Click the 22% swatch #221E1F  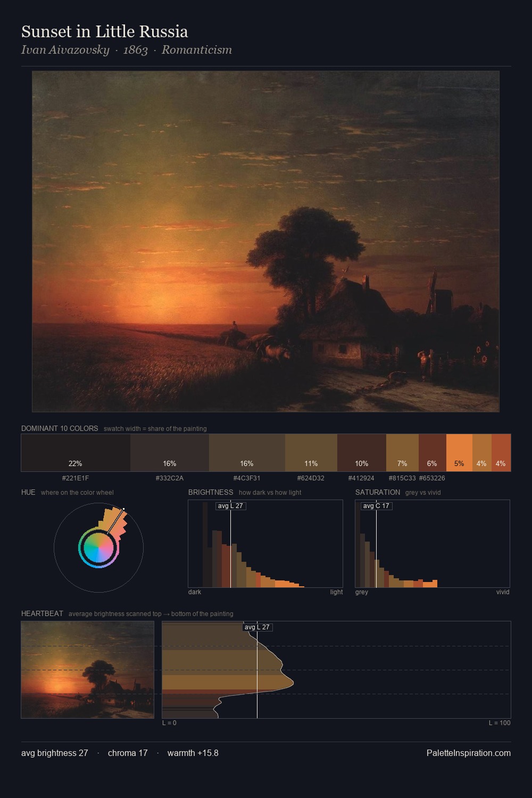[76, 453]
